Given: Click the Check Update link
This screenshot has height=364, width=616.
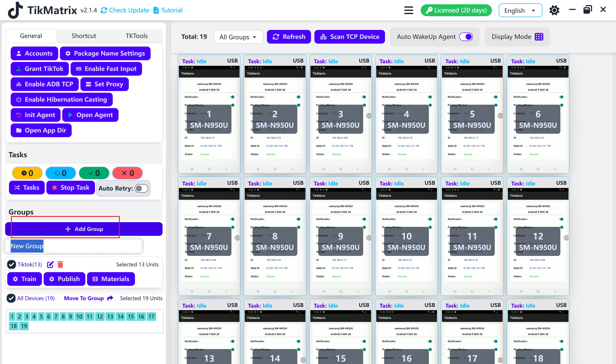Looking at the screenshot, I should (x=125, y=10).
